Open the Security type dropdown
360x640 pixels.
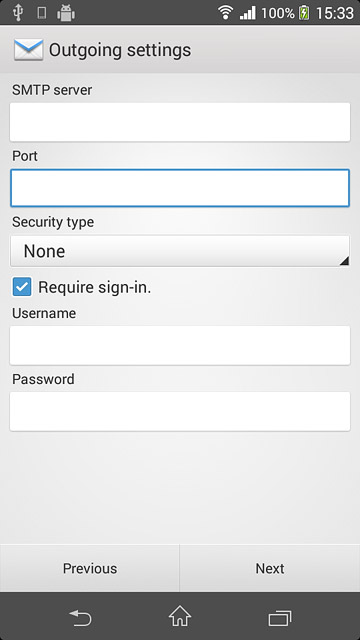point(180,251)
